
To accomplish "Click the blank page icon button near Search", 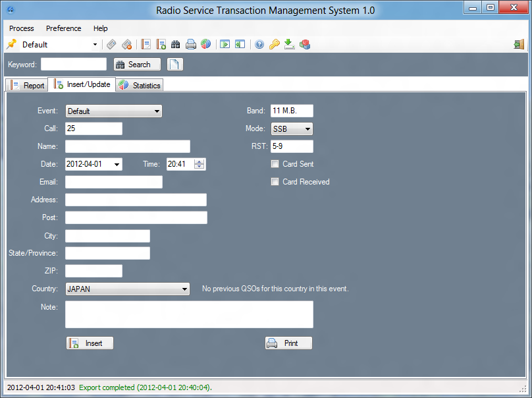I will tap(175, 65).
